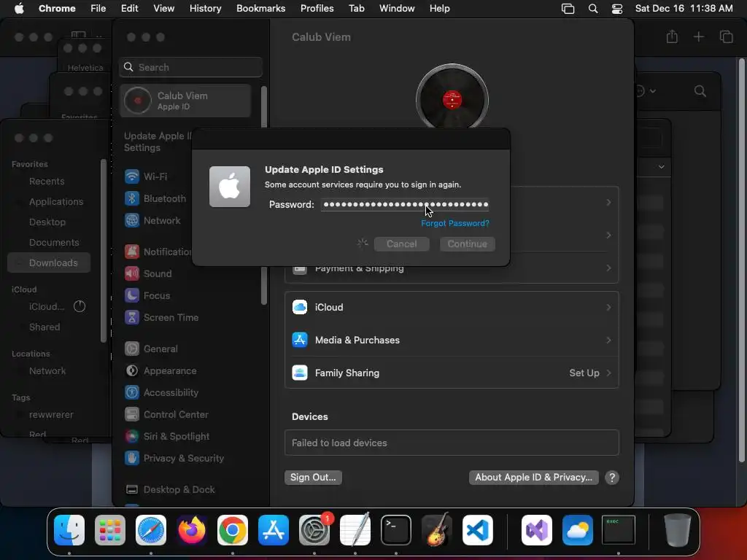The width and height of the screenshot is (747, 560).
Task: Click the Safari new tab plus icon
Action: (x=698, y=36)
